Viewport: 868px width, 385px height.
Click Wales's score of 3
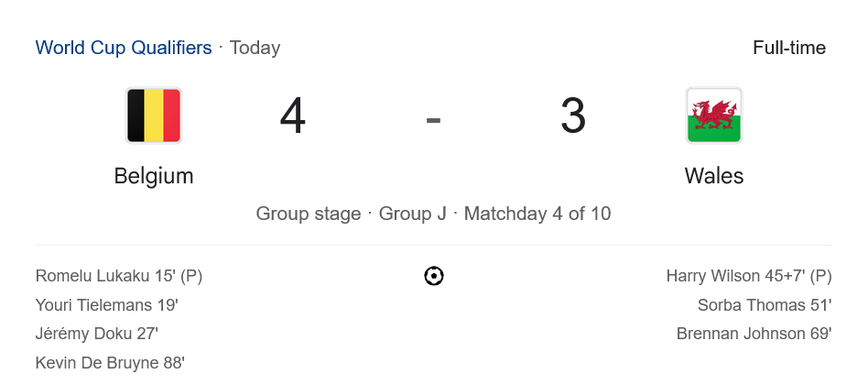coord(573,117)
